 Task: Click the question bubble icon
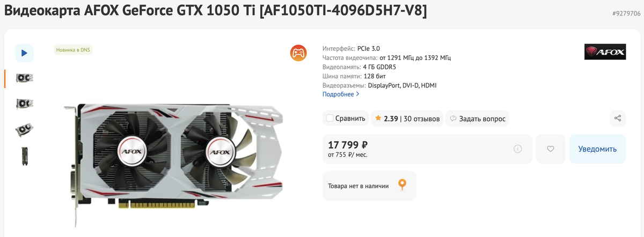click(453, 118)
